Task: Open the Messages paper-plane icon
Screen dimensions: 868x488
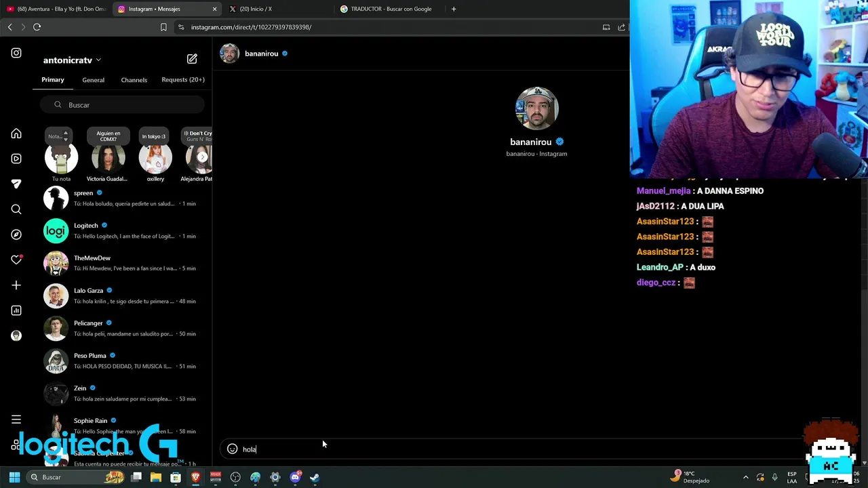Action: point(16,184)
